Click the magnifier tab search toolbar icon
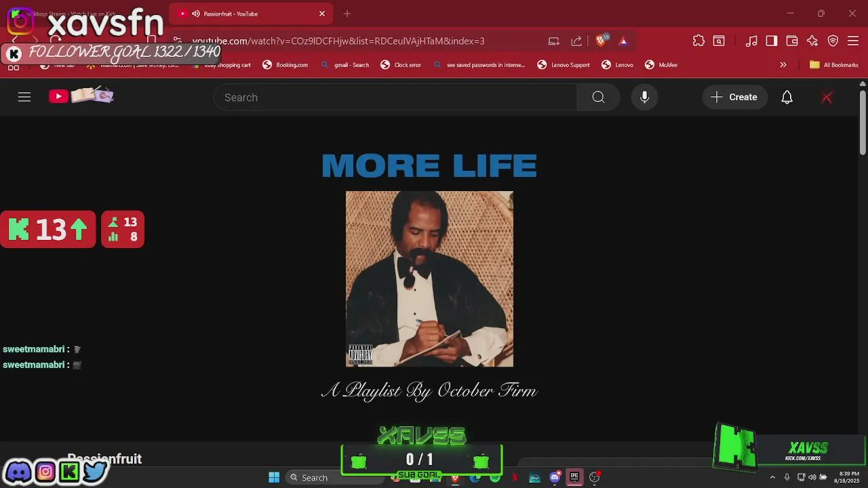The height and width of the screenshot is (488, 868). (719, 41)
